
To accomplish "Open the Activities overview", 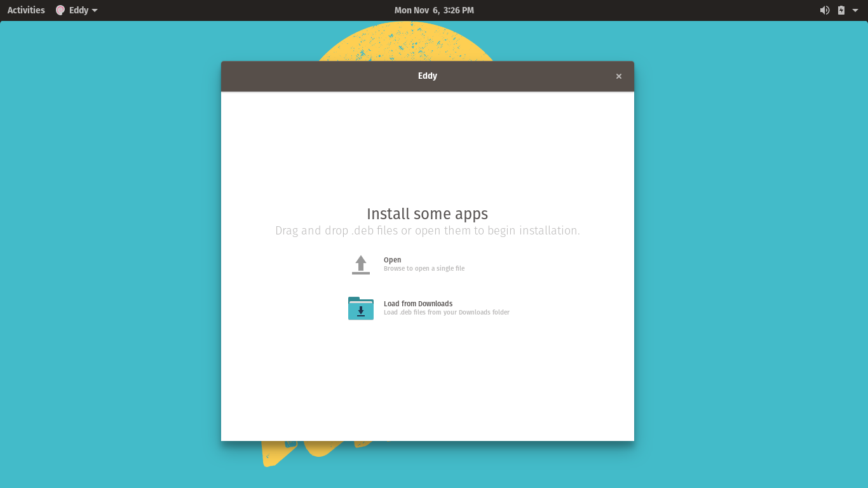I will tap(26, 10).
